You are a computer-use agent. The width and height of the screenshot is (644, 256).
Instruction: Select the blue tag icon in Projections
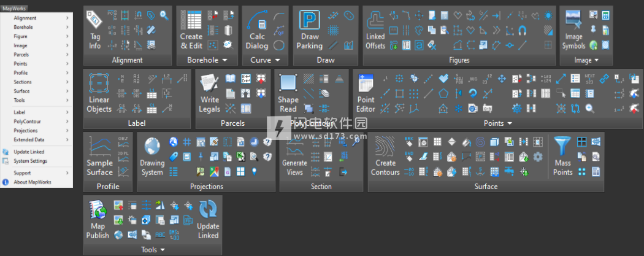pos(174,157)
